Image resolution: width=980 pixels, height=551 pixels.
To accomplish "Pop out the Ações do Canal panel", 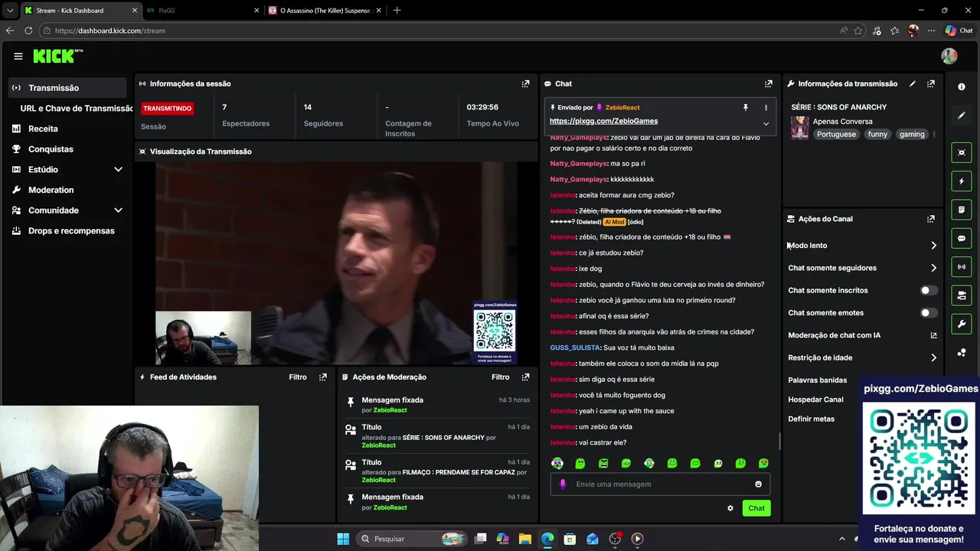I will 930,219.
